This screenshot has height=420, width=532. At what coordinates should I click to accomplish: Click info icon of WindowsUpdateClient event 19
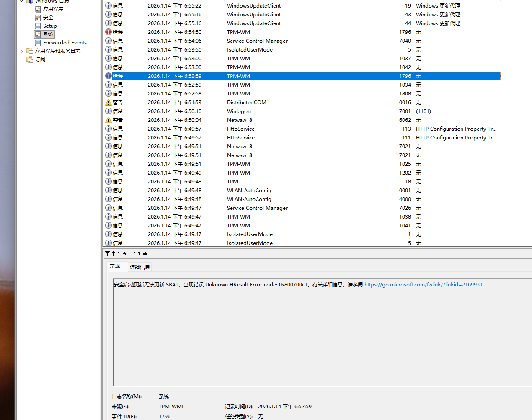pyautogui.click(x=108, y=5)
